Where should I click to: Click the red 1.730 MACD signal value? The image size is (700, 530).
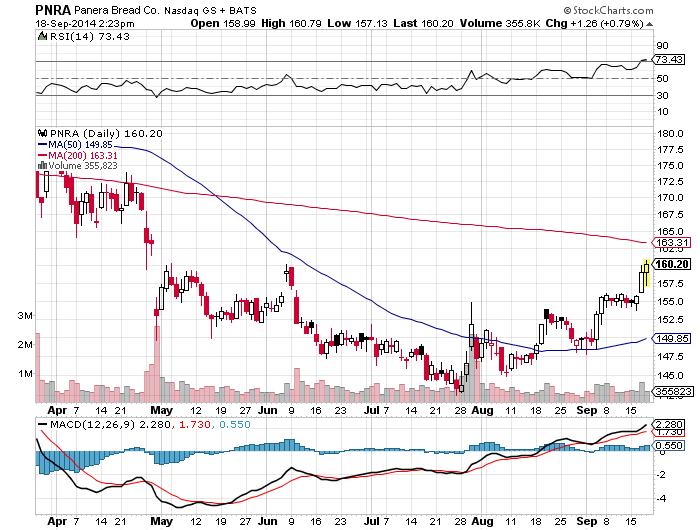[195, 424]
